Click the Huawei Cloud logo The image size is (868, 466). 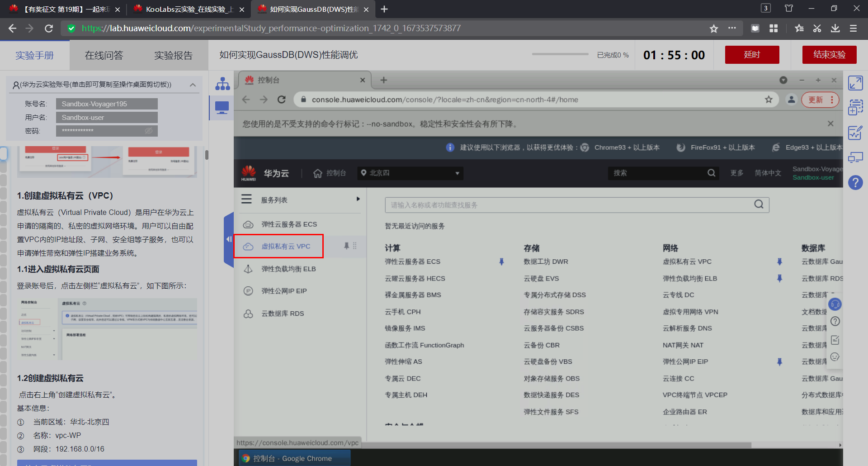249,173
